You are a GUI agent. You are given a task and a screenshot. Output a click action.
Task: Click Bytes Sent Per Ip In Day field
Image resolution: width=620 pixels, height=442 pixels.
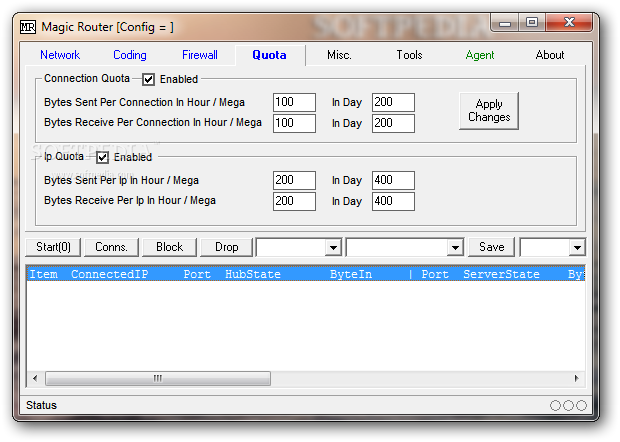[x=393, y=180]
